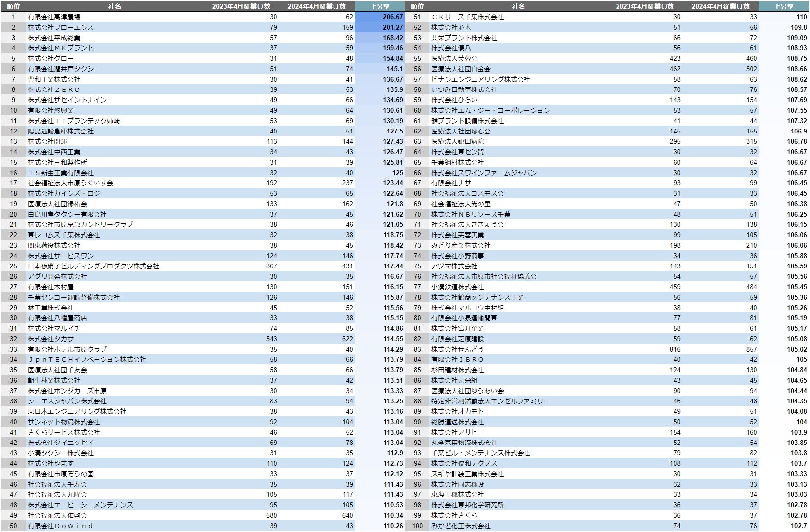Click on 株式会社マルコウ中村組

tap(468, 308)
